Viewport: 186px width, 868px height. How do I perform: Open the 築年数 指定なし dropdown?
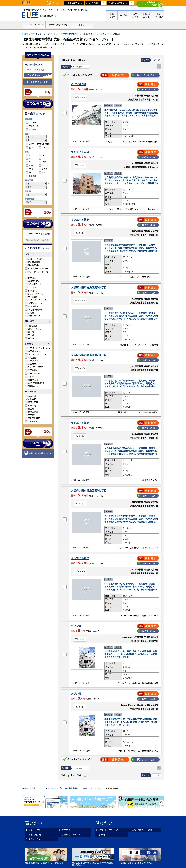[x=36, y=194]
